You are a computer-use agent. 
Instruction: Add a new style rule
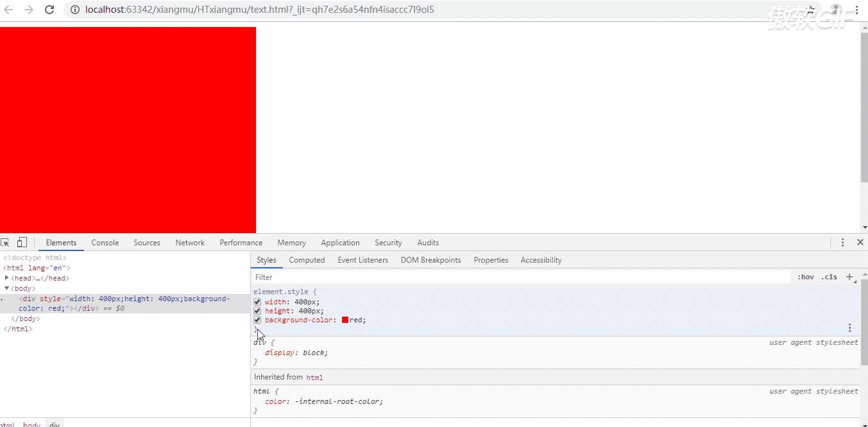[849, 277]
